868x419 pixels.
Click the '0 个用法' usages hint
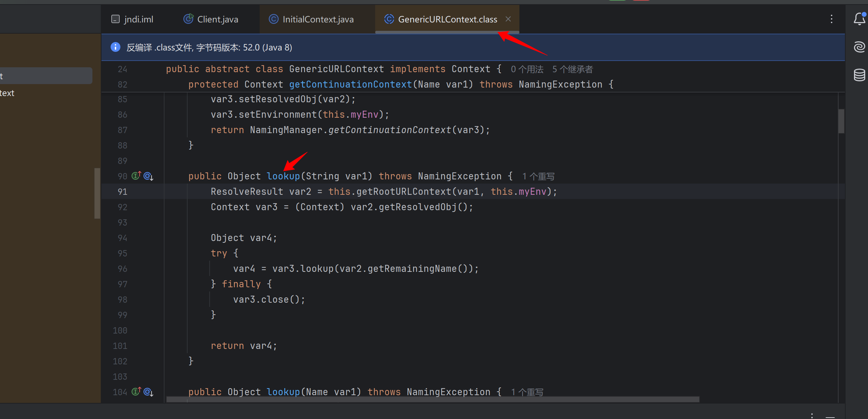click(x=527, y=69)
